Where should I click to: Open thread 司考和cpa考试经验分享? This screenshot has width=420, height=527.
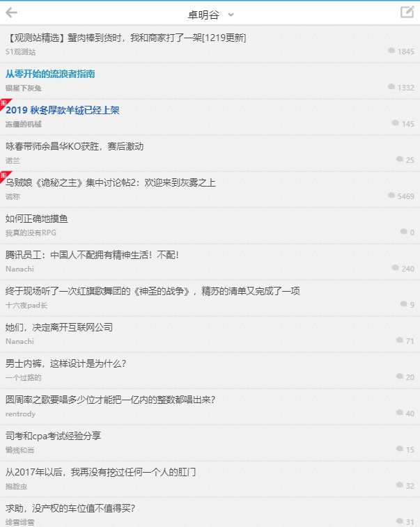(53, 436)
